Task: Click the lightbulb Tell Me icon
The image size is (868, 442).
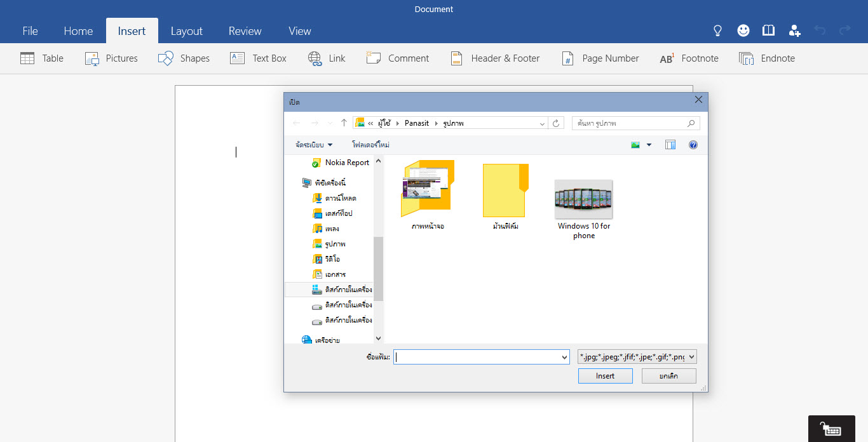Action: point(717,30)
